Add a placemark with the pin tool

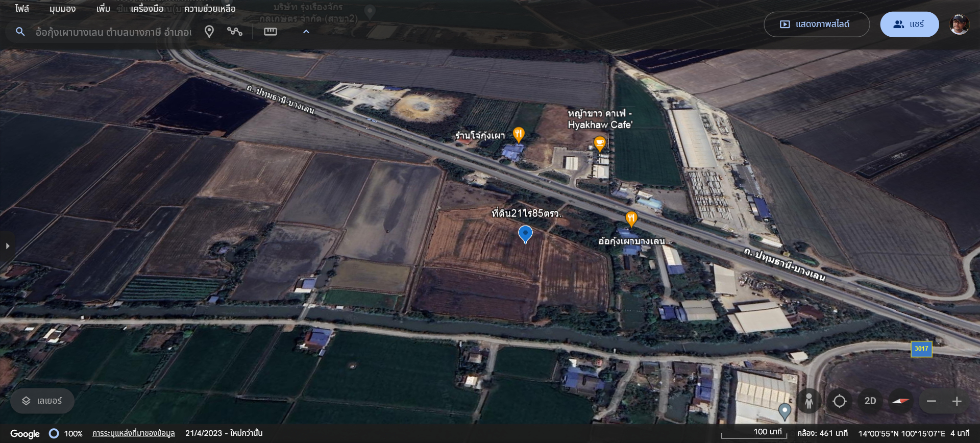(x=209, y=32)
